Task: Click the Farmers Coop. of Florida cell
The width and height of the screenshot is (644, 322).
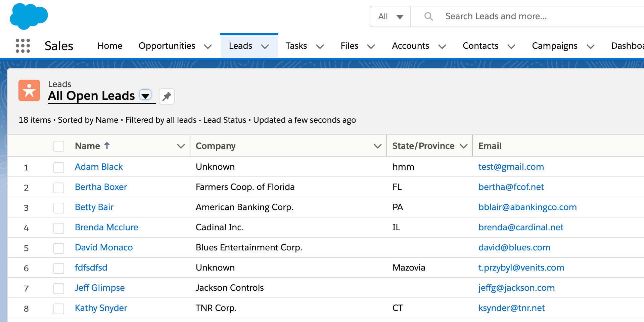Action: tap(245, 187)
